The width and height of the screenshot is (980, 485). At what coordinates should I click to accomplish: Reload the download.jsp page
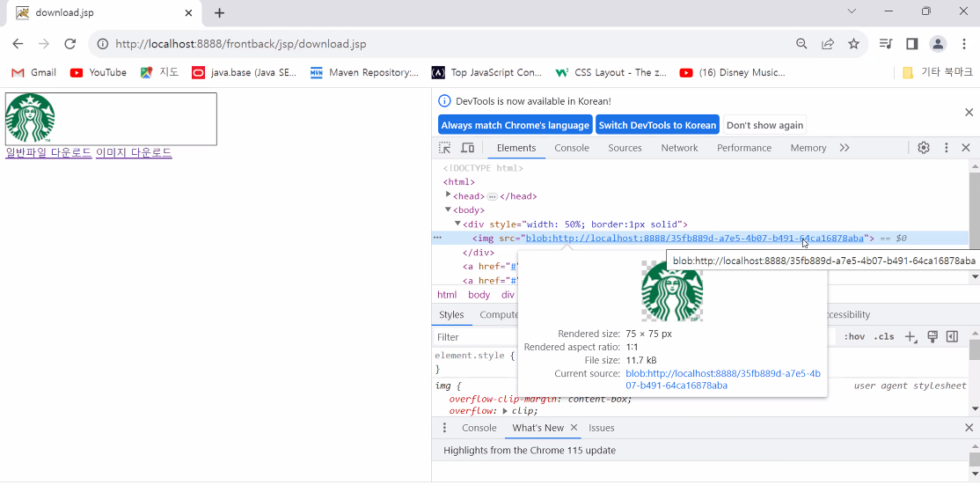coord(70,44)
